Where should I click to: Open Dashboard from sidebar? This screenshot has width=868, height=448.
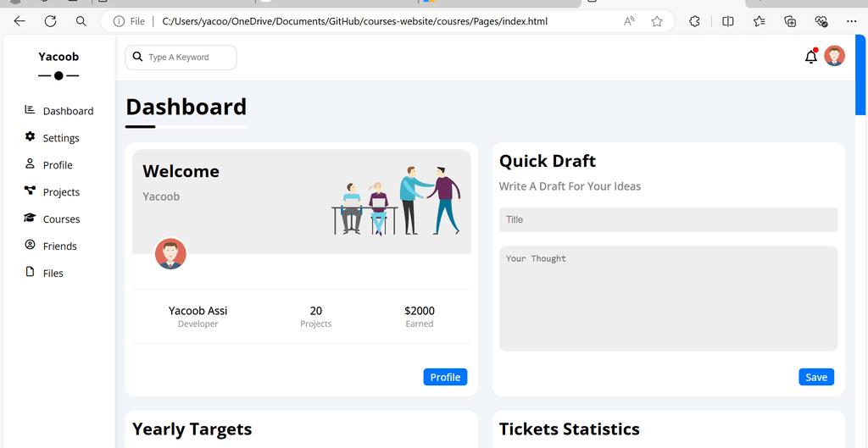[x=58, y=111]
